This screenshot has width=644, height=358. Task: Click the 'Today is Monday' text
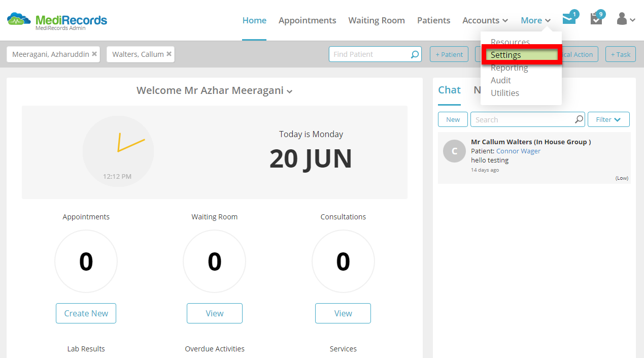tap(311, 134)
